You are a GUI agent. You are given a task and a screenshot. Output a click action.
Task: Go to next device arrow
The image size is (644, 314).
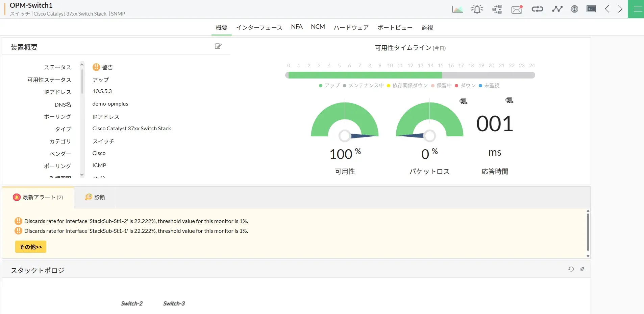(x=620, y=9)
